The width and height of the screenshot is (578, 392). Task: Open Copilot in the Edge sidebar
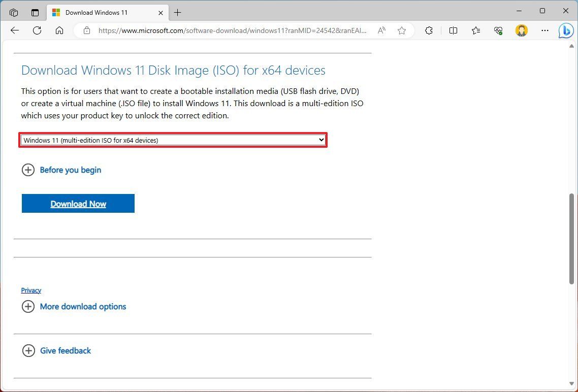click(566, 30)
